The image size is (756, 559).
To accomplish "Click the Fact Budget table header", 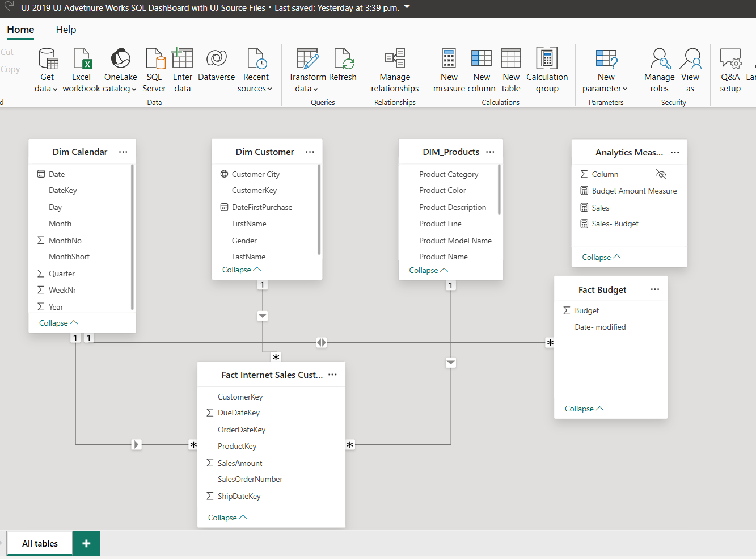I will pos(610,289).
